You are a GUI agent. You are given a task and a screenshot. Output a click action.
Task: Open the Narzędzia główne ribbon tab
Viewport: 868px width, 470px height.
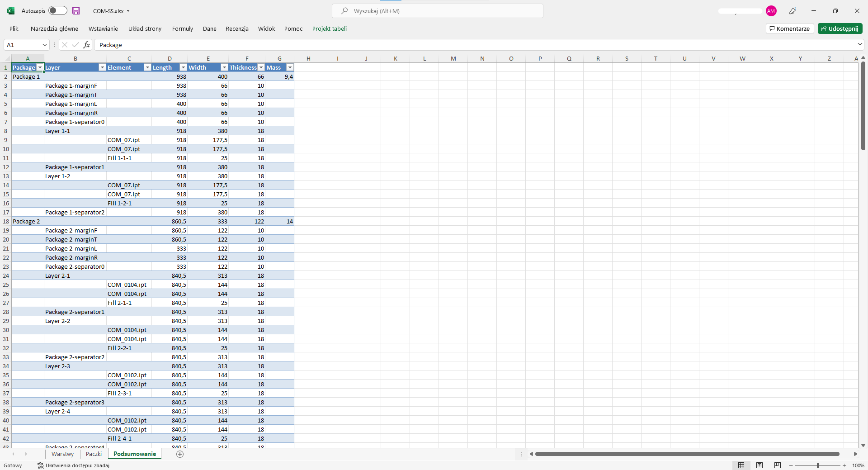pos(54,29)
